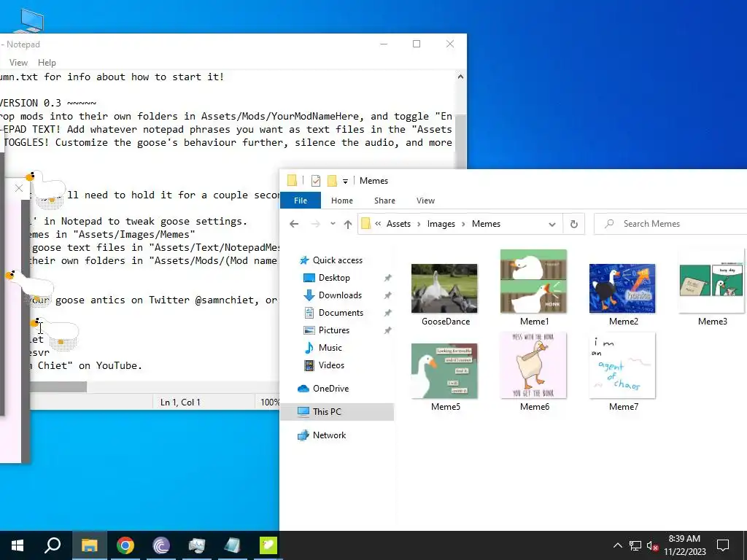747x560 pixels.
Task: Open Notepad from the taskbar
Action: pyautogui.click(x=233, y=545)
